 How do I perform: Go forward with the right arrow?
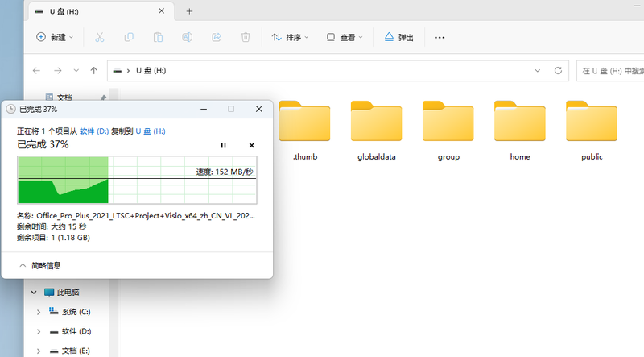[57, 71]
